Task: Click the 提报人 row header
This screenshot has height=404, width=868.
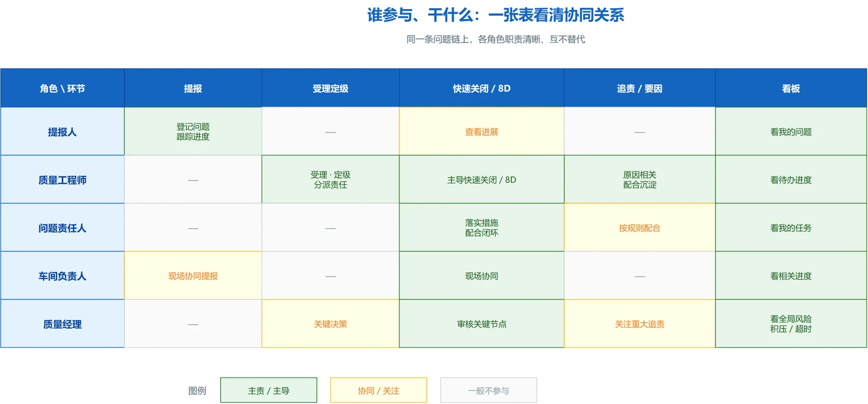Action: point(62,132)
